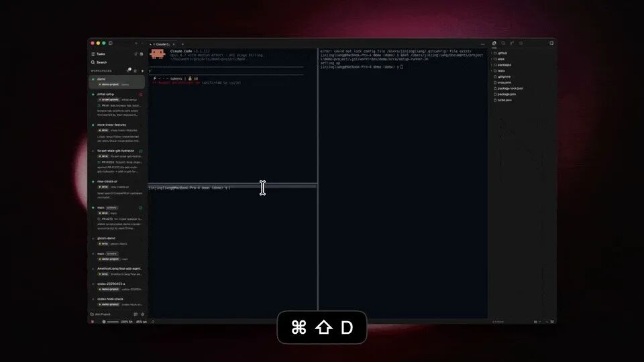
Task: Expand the apps folder
Action: (499, 59)
